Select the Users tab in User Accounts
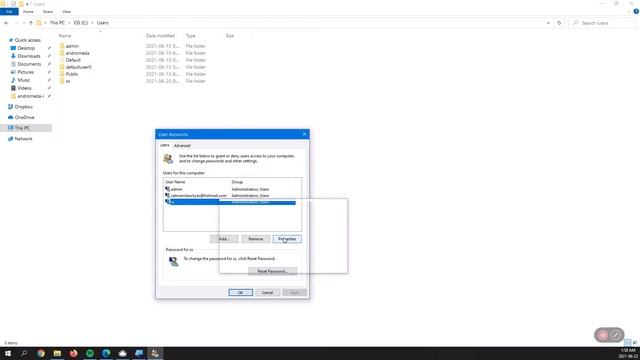Image resolution: width=640 pixels, height=360 pixels. pyautogui.click(x=164, y=145)
